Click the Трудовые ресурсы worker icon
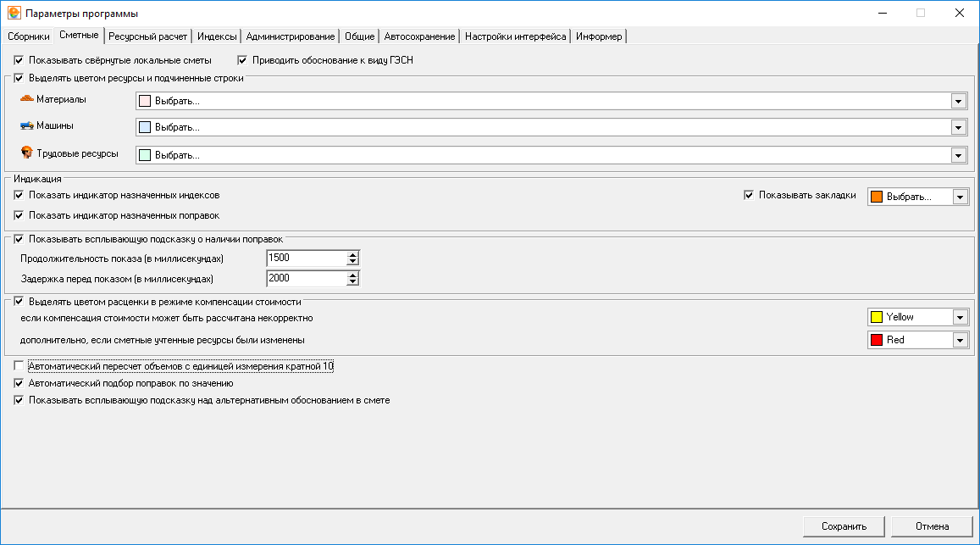Viewport: 980px width, 545px height. (27, 153)
